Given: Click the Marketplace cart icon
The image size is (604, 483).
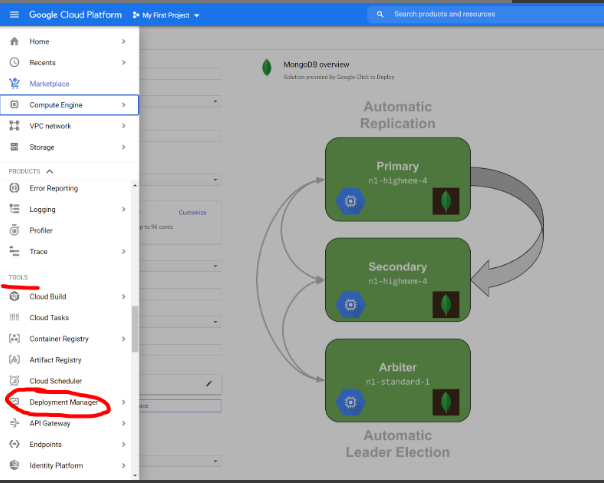Looking at the screenshot, I should pos(14,83).
